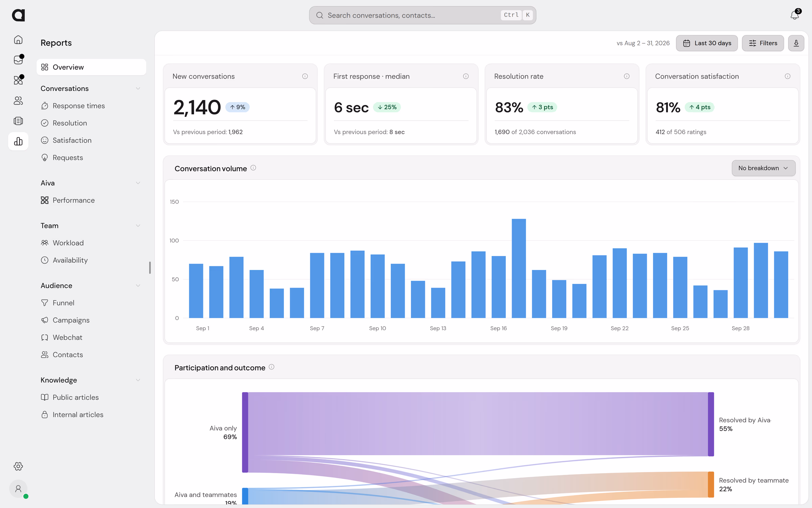Screen dimensions: 812x508
Task: Collapse the Audience section chevron
Action: [x=138, y=285]
